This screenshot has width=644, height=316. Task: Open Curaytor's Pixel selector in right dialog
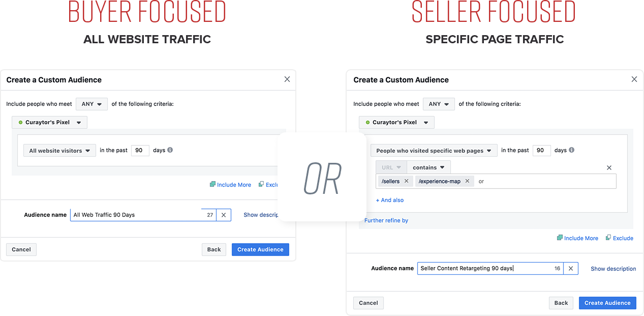tap(396, 122)
